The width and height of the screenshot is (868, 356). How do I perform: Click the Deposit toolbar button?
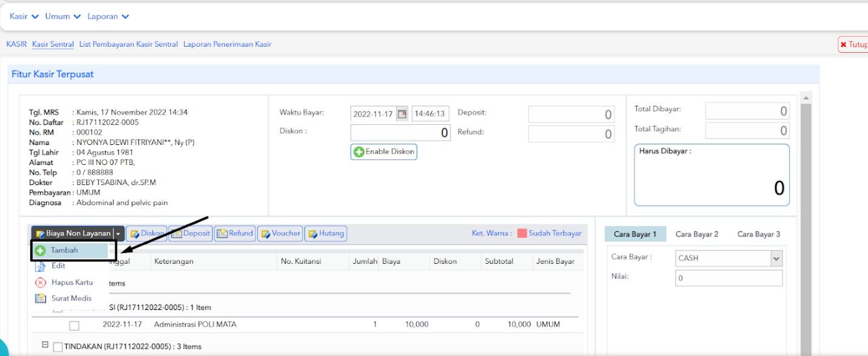click(191, 233)
